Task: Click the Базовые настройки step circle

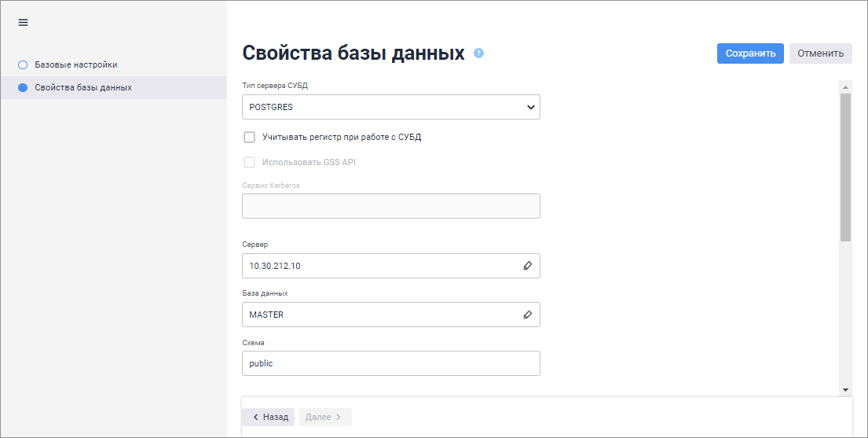Action: click(x=23, y=64)
